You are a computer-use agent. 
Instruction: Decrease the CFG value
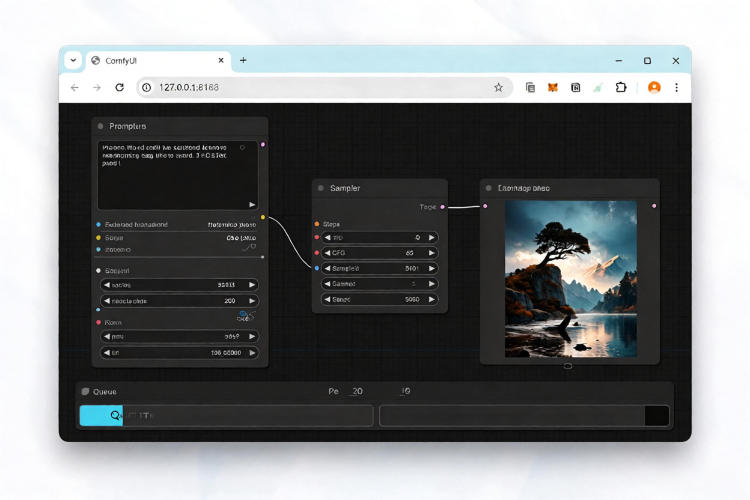pyautogui.click(x=328, y=253)
